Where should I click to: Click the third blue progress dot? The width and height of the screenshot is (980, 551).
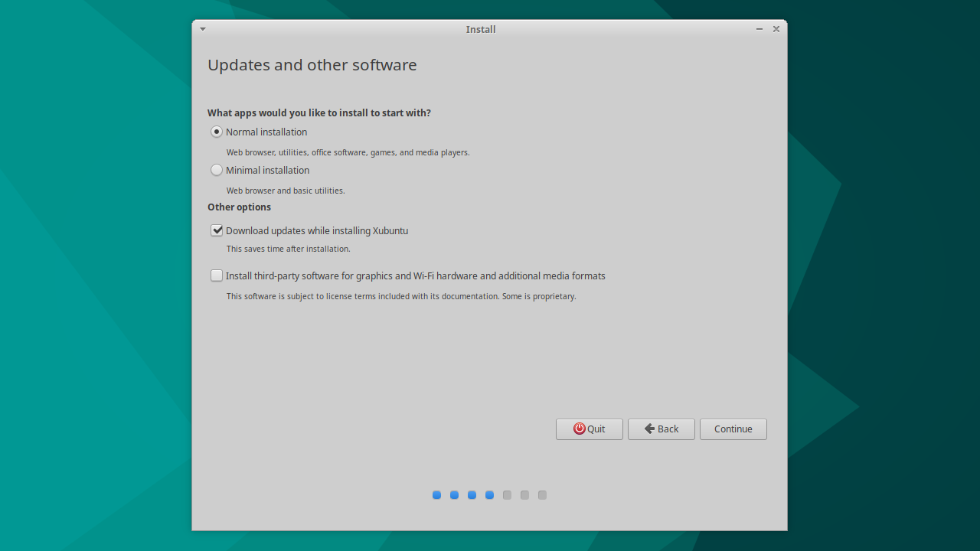pos(472,495)
